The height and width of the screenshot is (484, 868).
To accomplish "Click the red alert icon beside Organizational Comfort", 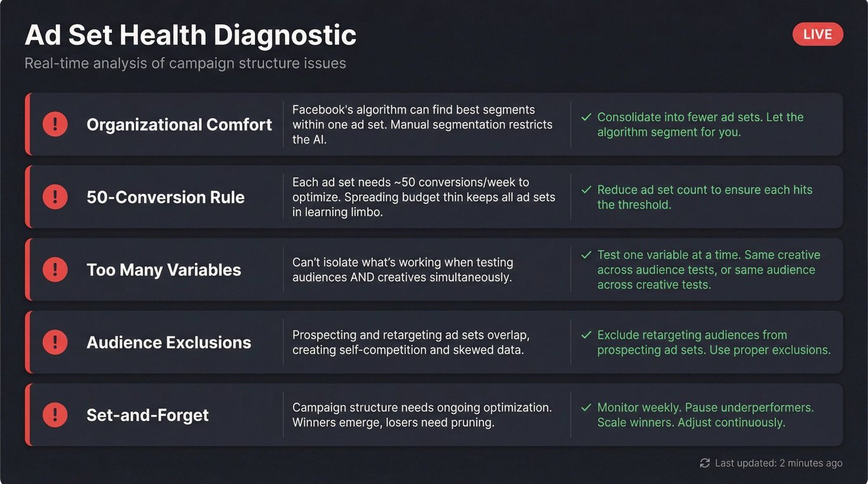I will click(x=55, y=124).
